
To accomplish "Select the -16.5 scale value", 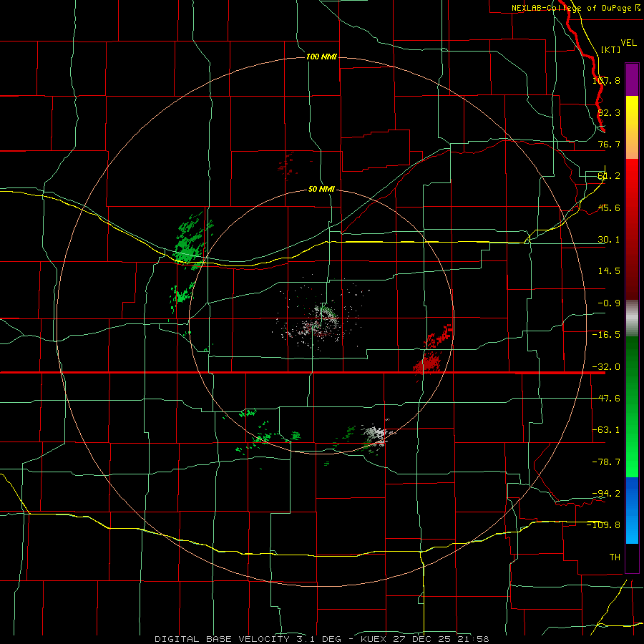I will click(606, 335).
